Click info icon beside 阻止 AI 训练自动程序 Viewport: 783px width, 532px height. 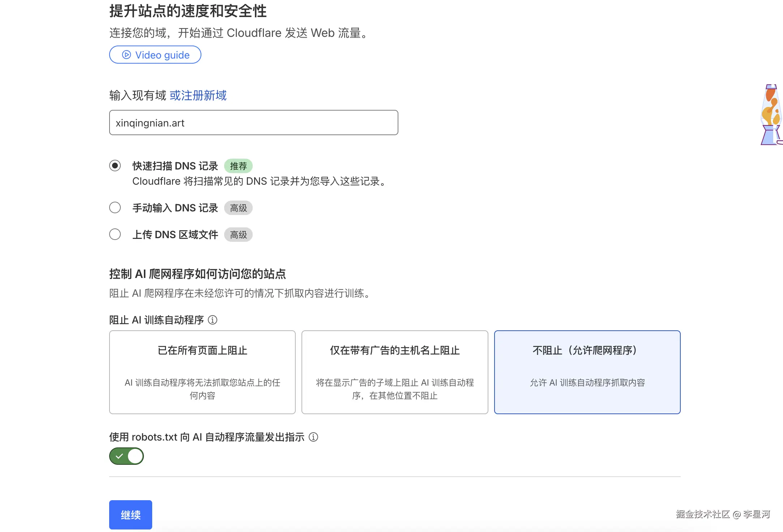point(213,320)
